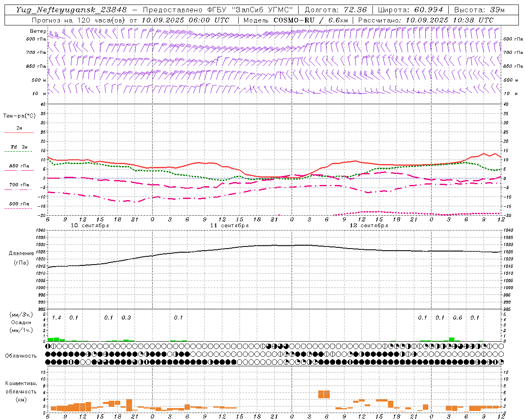This screenshot has height=420, width=525.
Task: Click the station title Yug_Nefteyugansk_23848
Action: pos(71,10)
